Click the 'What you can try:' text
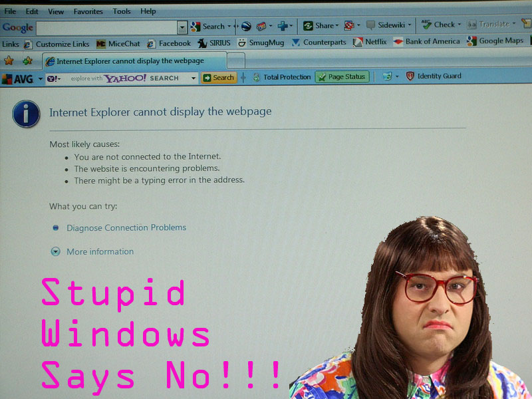Screen dimensions: 532x399 (x=83, y=206)
